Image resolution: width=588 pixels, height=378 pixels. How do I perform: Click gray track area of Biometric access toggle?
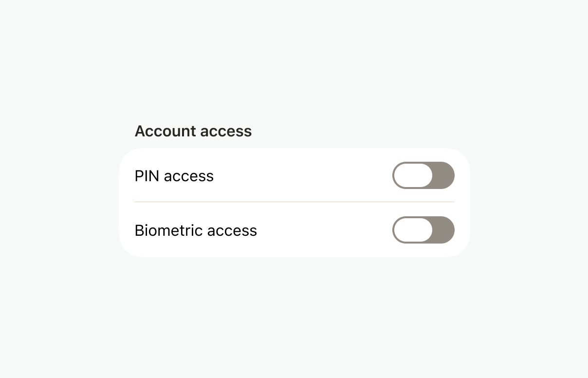tap(444, 230)
